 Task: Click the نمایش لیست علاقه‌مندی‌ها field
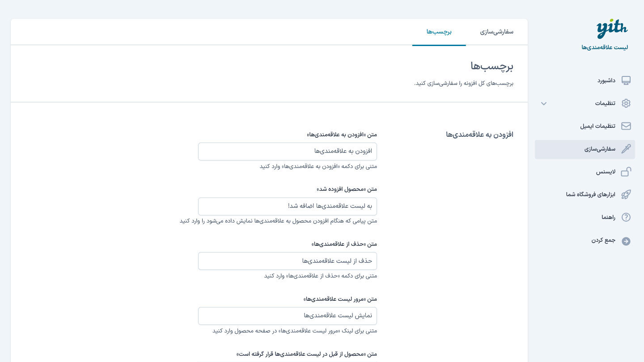pos(288,316)
